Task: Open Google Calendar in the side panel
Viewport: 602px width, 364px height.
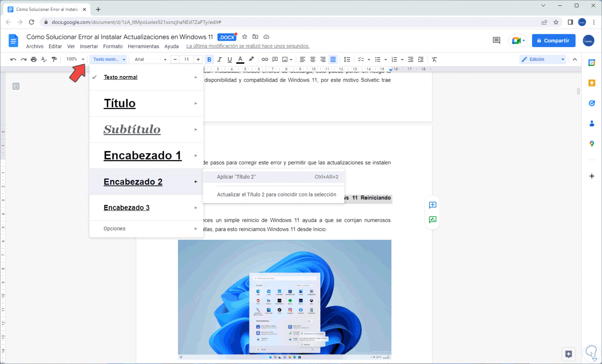Action: pyautogui.click(x=592, y=63)
